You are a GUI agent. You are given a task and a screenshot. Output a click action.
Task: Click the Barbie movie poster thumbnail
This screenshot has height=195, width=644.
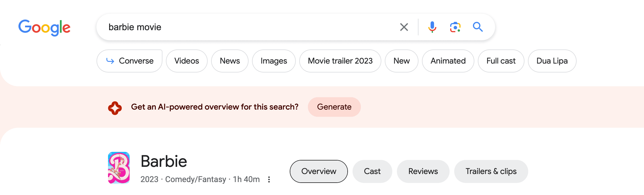[119, 168]
